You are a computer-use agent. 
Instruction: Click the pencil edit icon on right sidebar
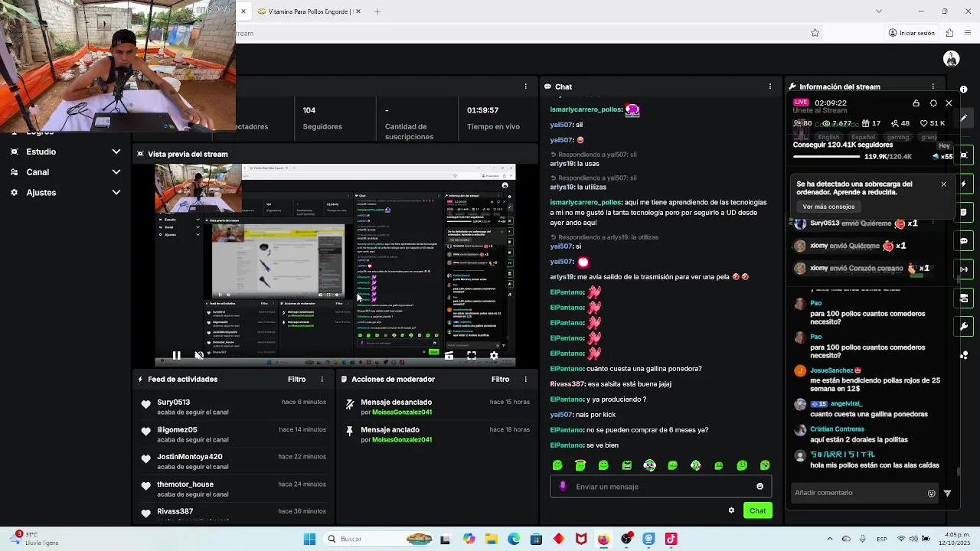tap(964, 118)
